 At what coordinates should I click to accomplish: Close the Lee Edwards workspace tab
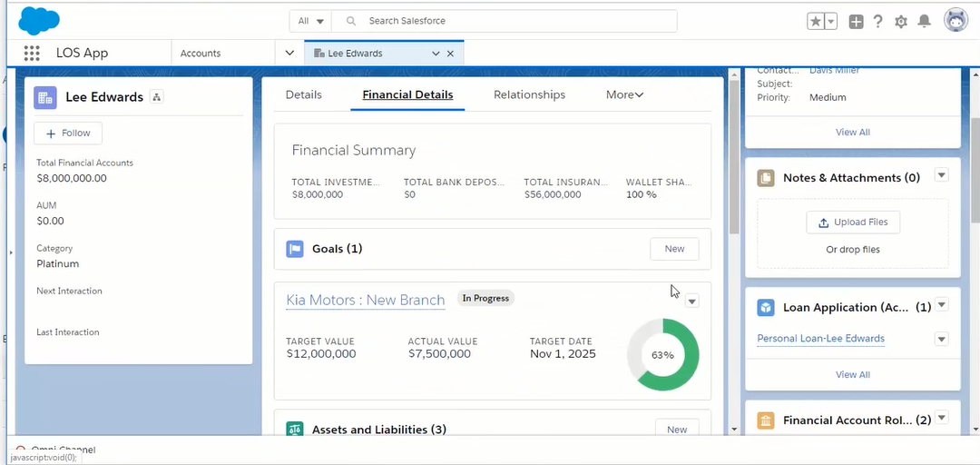[450, 54]
